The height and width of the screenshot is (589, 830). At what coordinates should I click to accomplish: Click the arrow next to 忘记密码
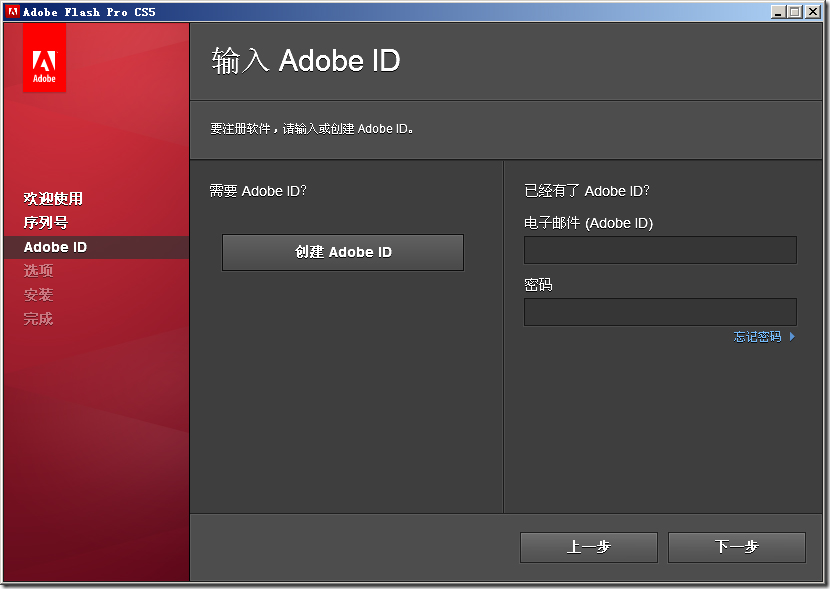[x=792, y=337]
